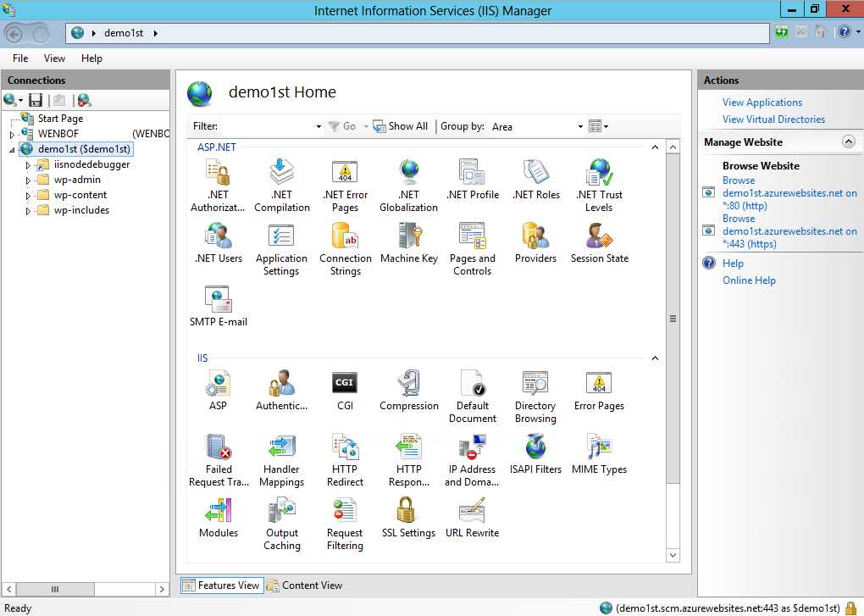Viewport: 864px width, 616px height.
Task: Open the CGI feature
Action: [345, 390]
